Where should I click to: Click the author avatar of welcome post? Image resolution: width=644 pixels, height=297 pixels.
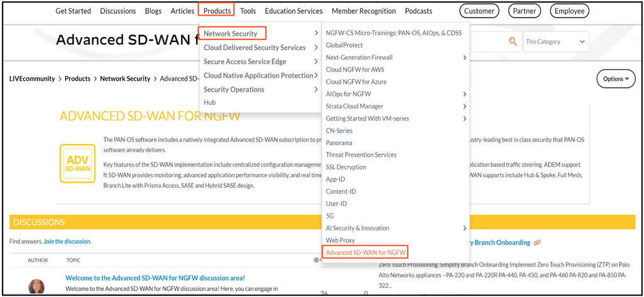36,287
